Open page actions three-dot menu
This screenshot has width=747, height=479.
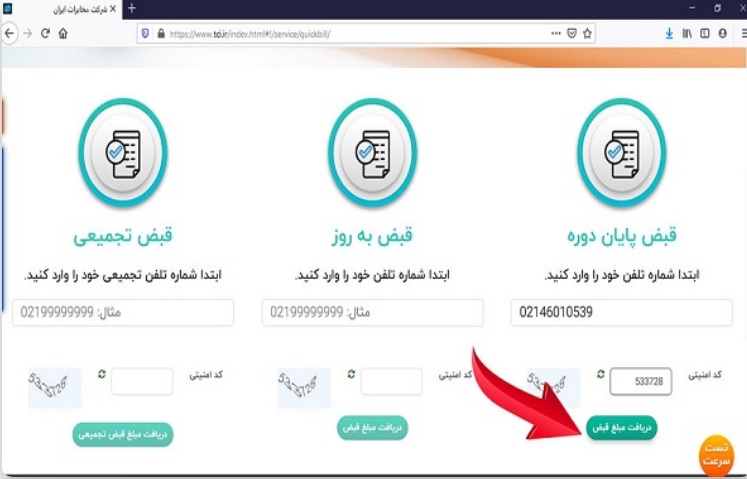555,33
